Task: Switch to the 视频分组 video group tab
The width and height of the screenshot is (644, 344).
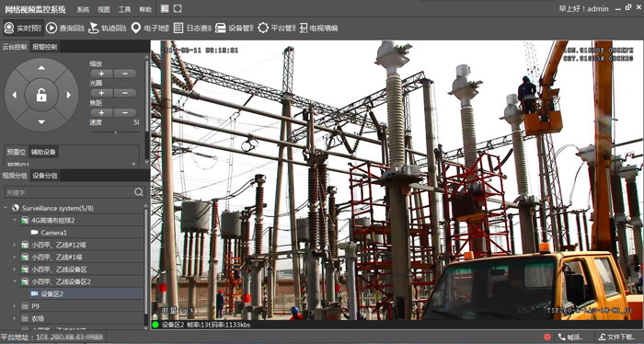Action: [x=15, y=176]
